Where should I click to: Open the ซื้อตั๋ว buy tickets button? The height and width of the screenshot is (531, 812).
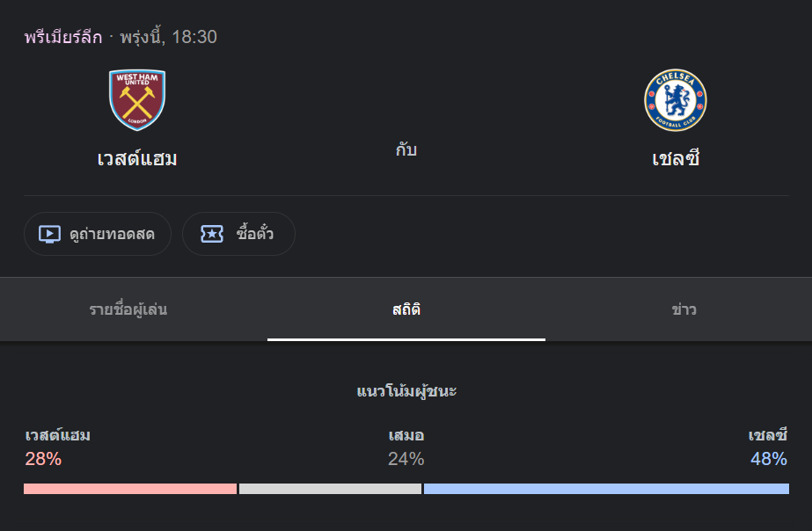pyautogui.click(x=238, y=234)
